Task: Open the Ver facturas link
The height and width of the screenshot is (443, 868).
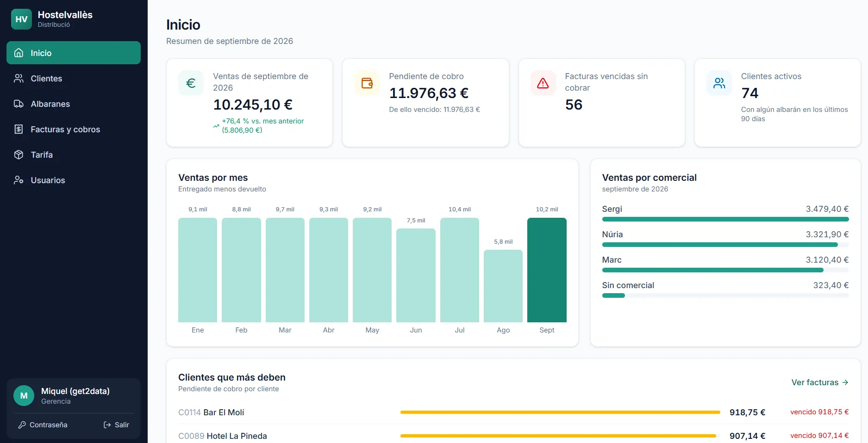Action: pyautogui.click(x=820, y=382)
